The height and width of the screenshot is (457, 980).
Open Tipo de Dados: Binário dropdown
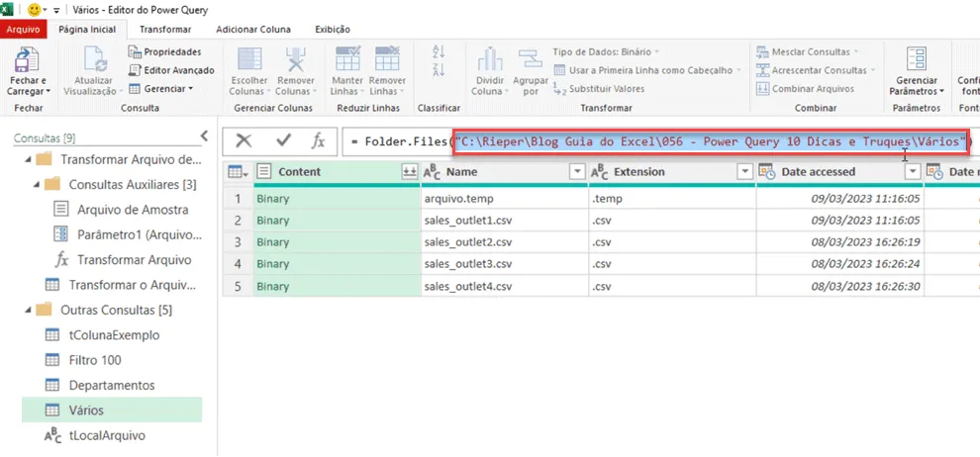(606, 51)
